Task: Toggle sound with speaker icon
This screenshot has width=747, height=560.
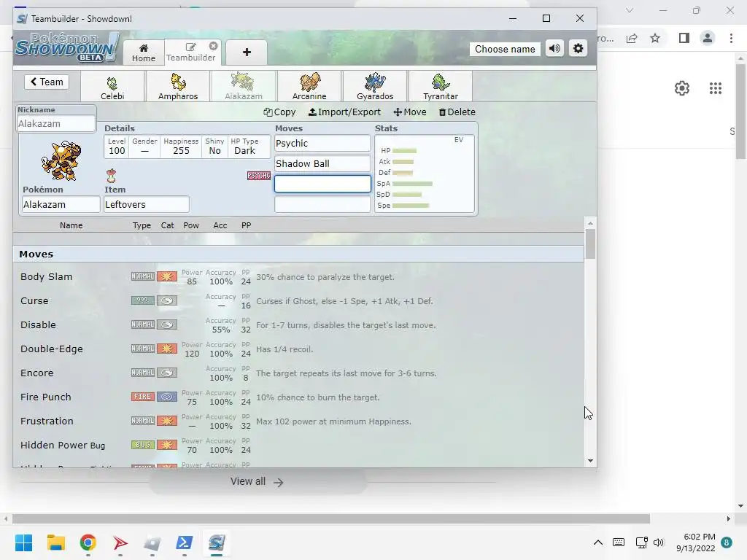Action: click(x=554, y=49)
